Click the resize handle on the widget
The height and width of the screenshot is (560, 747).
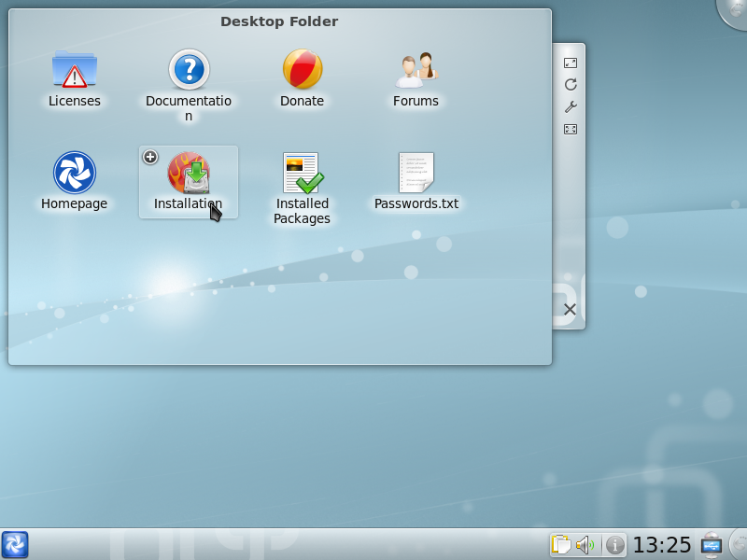click(x=570, y=131)
